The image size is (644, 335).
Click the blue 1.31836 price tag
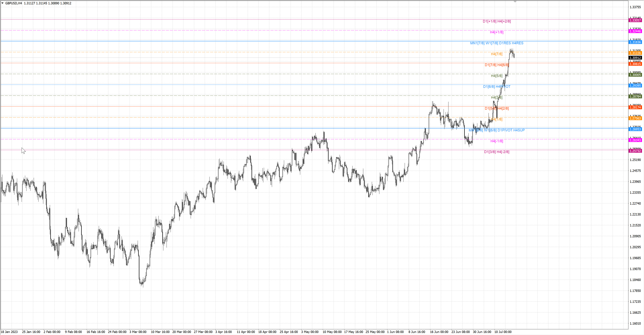coord(635,42)
